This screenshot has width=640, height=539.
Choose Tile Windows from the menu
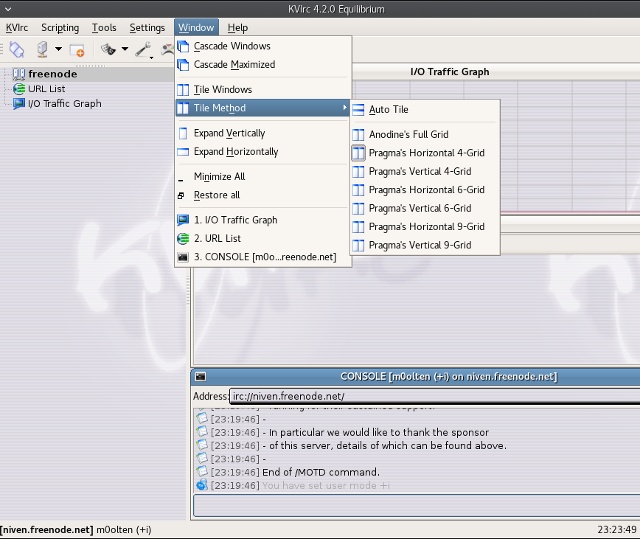point(263,89)
